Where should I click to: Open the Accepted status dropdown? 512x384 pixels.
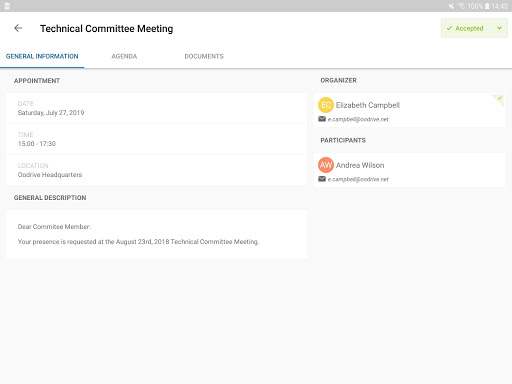click(474, 28)
